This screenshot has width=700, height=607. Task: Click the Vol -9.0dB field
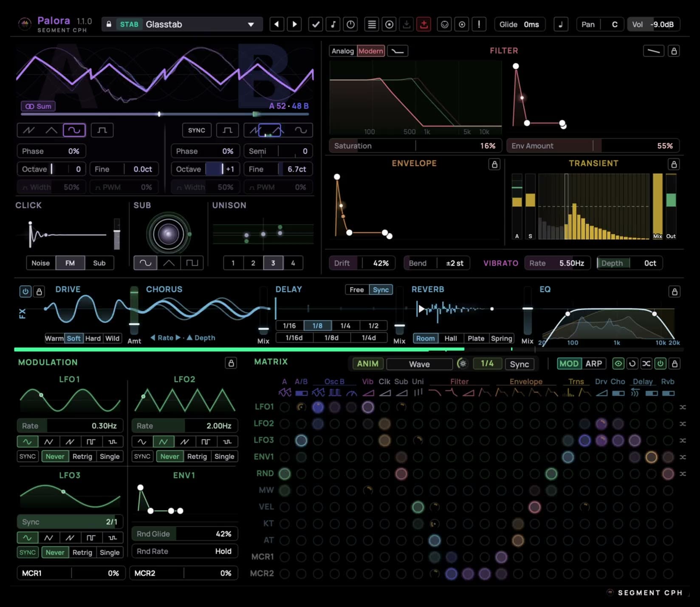coord(653,24)
